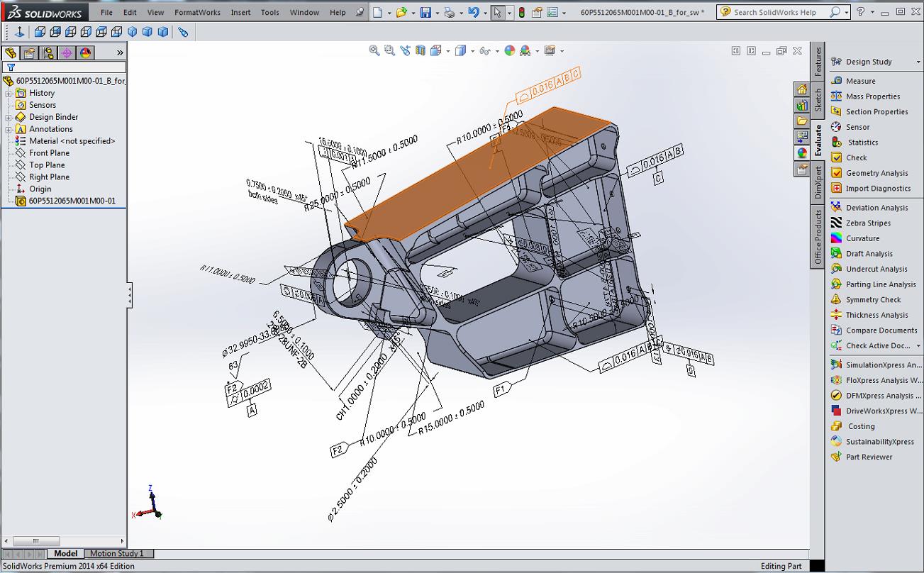Expand the Annotations folder in tree
Screen dimensions: 924x573
pyautogui.click(x=9, y=129)
